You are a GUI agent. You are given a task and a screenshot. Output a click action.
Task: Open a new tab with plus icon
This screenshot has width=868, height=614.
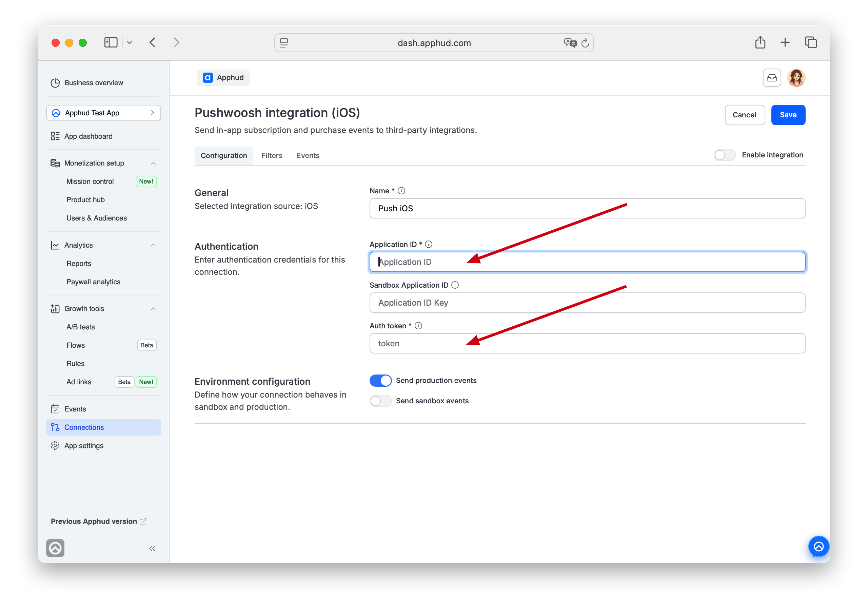785,42
